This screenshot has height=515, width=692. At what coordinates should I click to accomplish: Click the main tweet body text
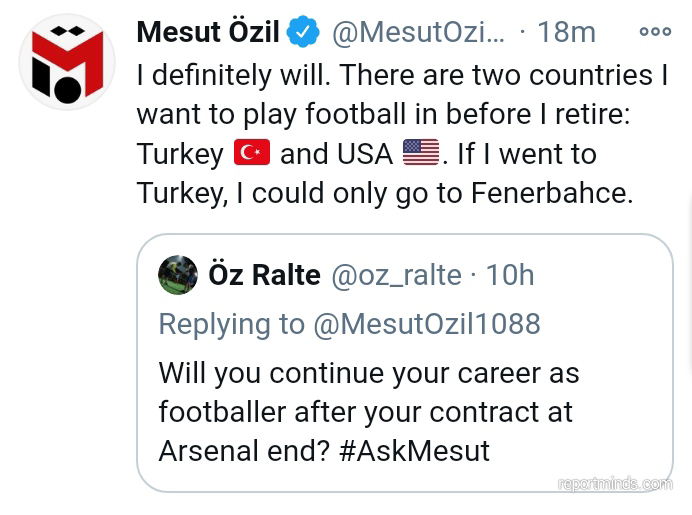(x=390, y=113)
